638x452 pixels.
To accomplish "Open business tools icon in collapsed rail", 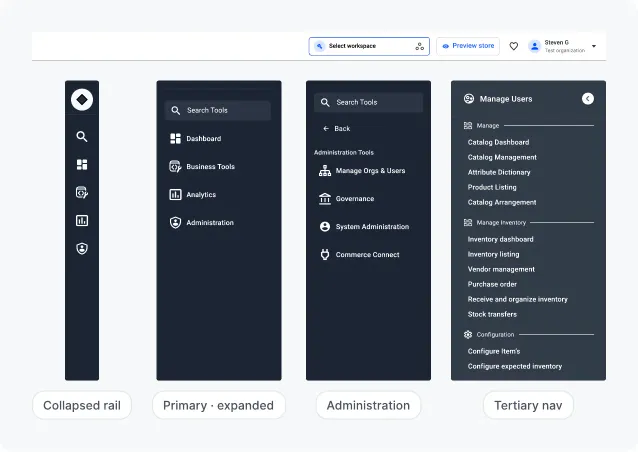I will click(x=82, y=192).
